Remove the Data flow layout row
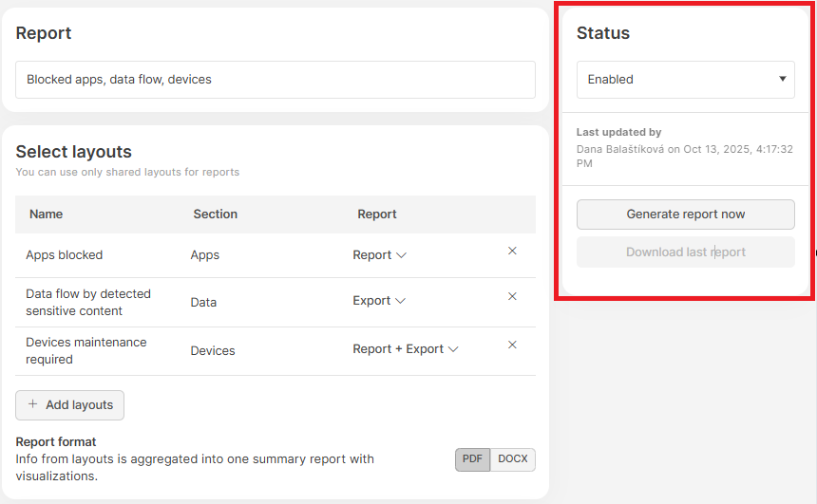This screenshot has width=817, height=504. (x=512, y=297)
